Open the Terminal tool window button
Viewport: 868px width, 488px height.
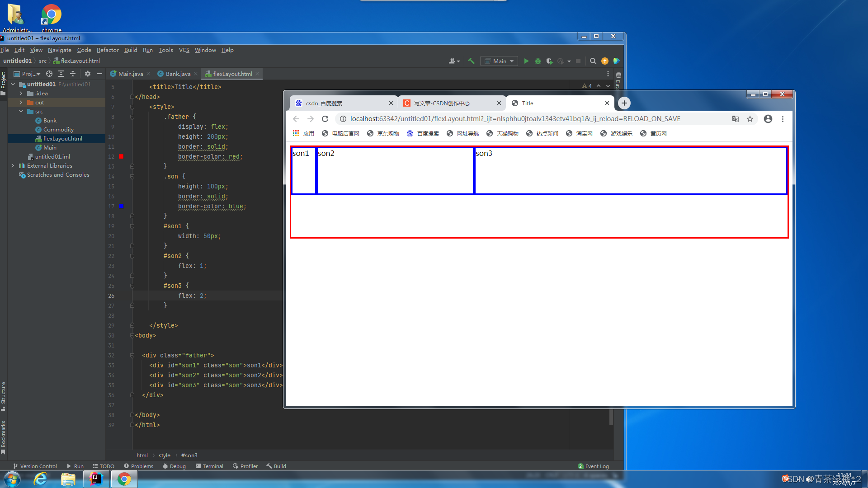pyautogui.click(x=209, y=466)
